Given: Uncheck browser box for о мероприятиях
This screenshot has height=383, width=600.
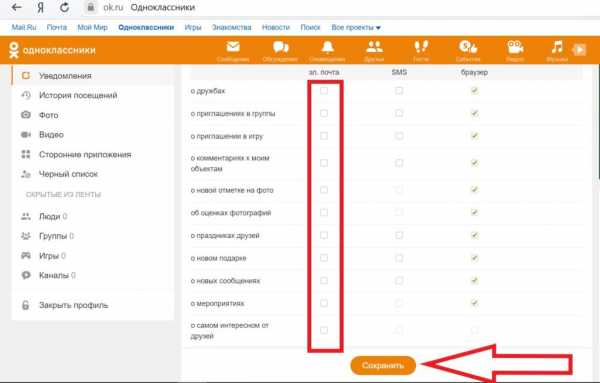Looking at the screenshot, I should pos(474,303).
